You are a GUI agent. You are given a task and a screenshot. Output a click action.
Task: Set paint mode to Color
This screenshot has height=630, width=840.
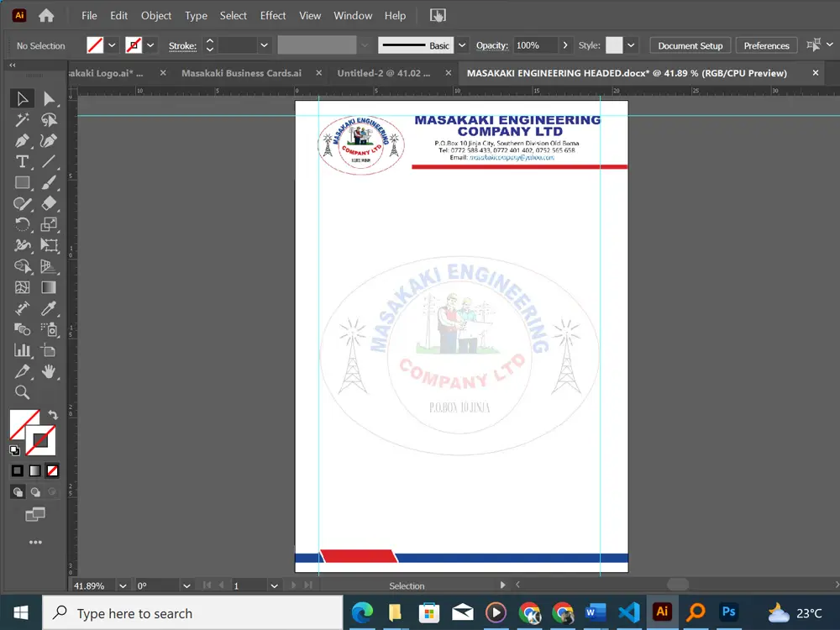pyautogui.click(x=17, y=470)
